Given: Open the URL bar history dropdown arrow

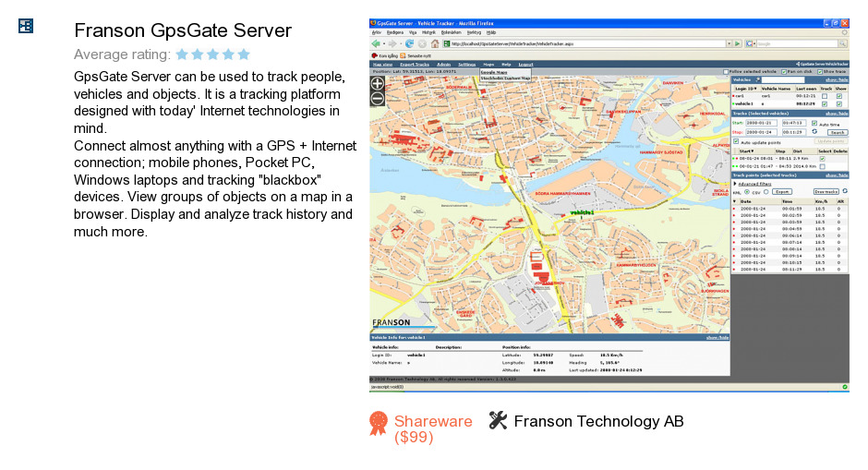Looking at the screenshot, I should point(729,43).
